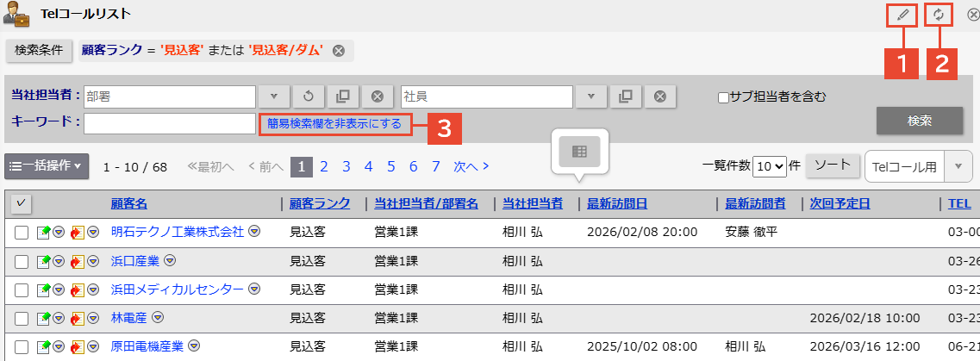Reset the 部署 field with the undo icon
Viewport: 980px width, 361px height.
[x=308, y=96]
